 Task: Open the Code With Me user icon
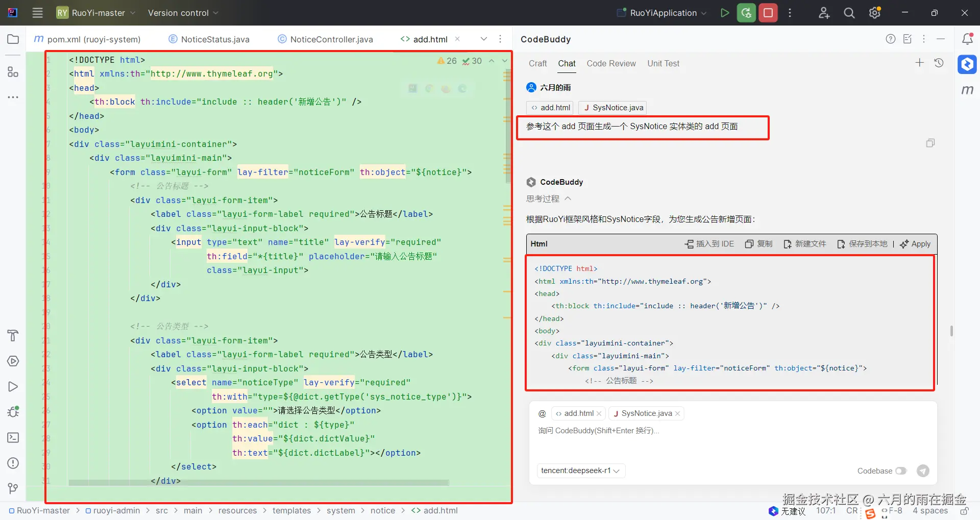[824, 13]
